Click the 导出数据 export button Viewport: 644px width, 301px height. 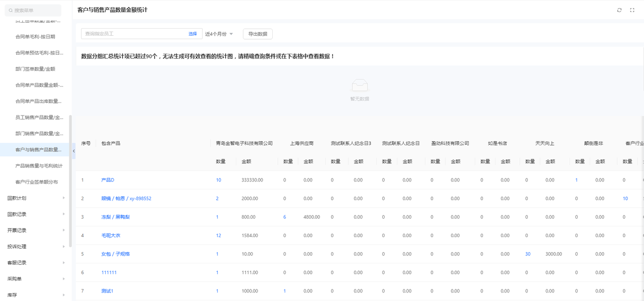pyautogui.click(x=258, y=34)
